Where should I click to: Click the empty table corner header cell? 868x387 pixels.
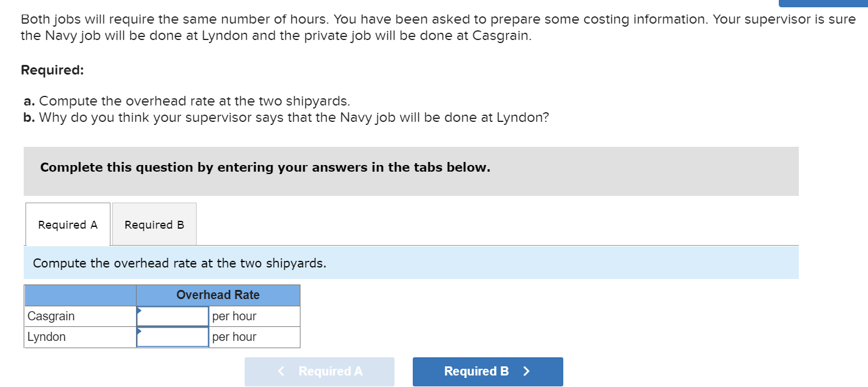coord(80,295)
